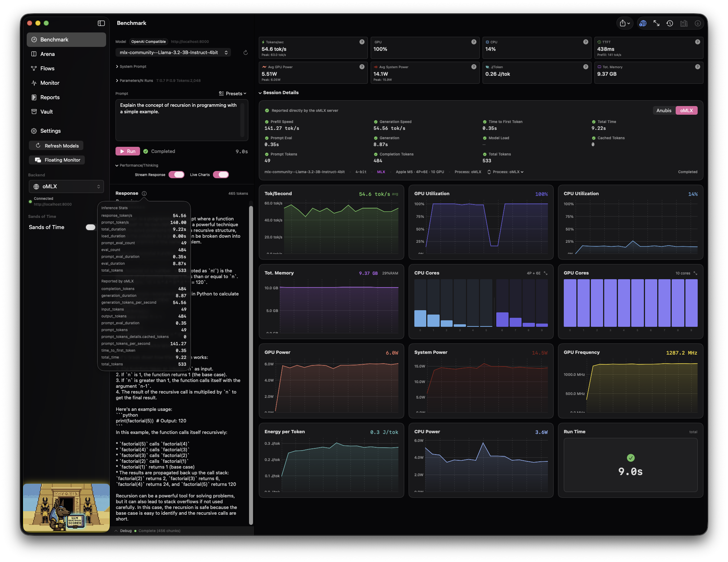This screenshot has height=562, width=728.
Task: Toggle the Live Charts switch
Action: coord(221,175)
